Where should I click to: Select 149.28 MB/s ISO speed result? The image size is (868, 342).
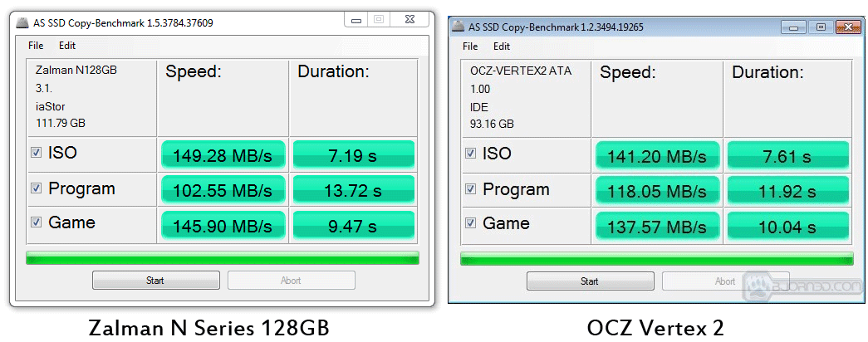coord(223,154)
